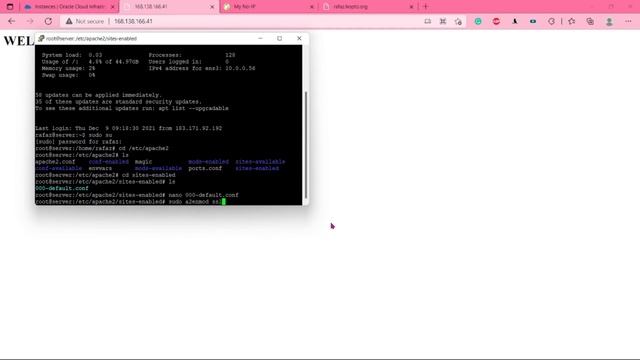Open the extensions puzzle icon
This screenshot has height=360, width=640.
click(551, 21)
